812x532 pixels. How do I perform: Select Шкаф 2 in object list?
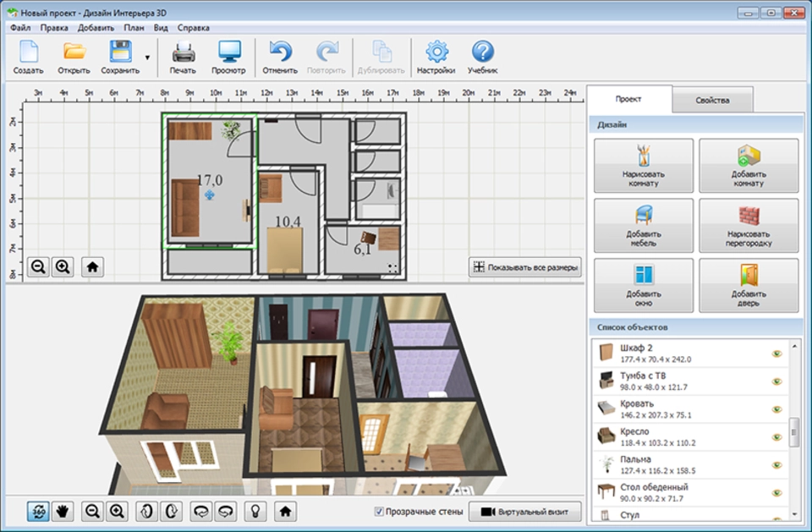pyautogui.click(x=690, y=354)
